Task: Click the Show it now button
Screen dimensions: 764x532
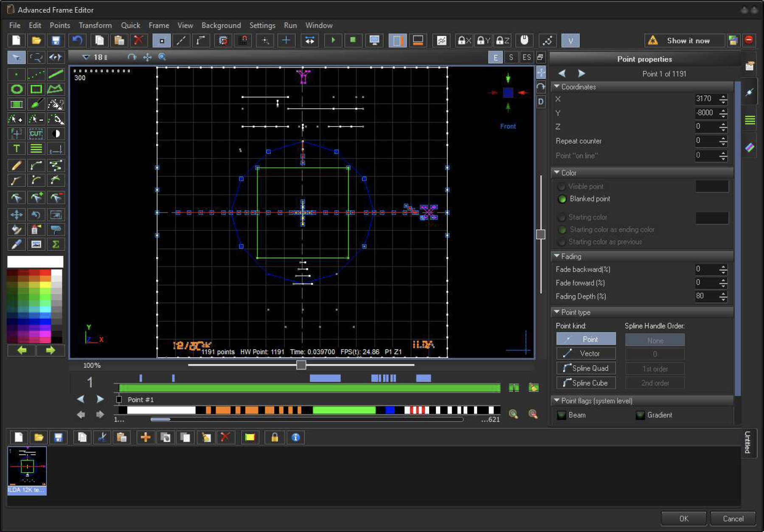Action: tap(685, 41)
